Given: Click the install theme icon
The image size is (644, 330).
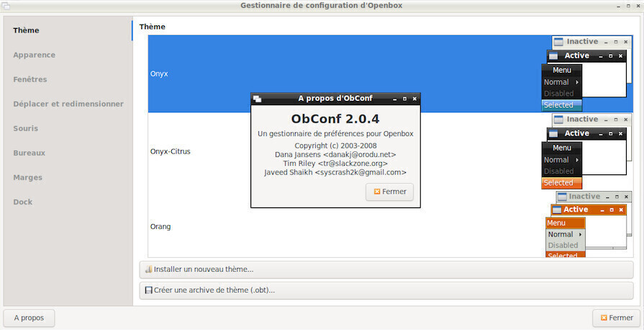Looking at the screenshot, I should 149,269.
